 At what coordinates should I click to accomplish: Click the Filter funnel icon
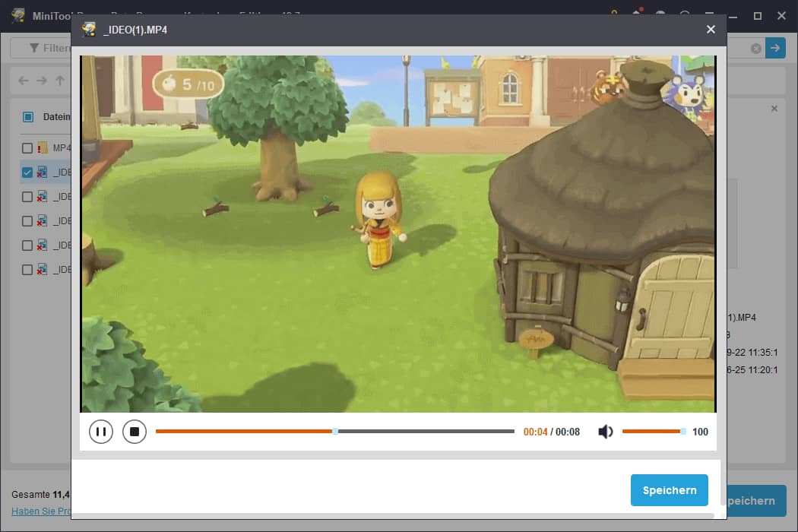pyautogui.click(x=33, y=48)
